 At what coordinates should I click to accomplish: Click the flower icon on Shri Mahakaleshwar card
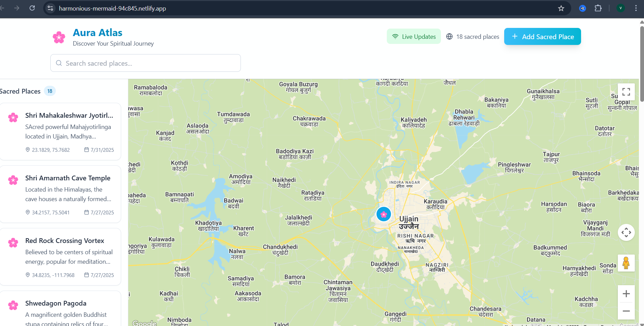point(13,117)
